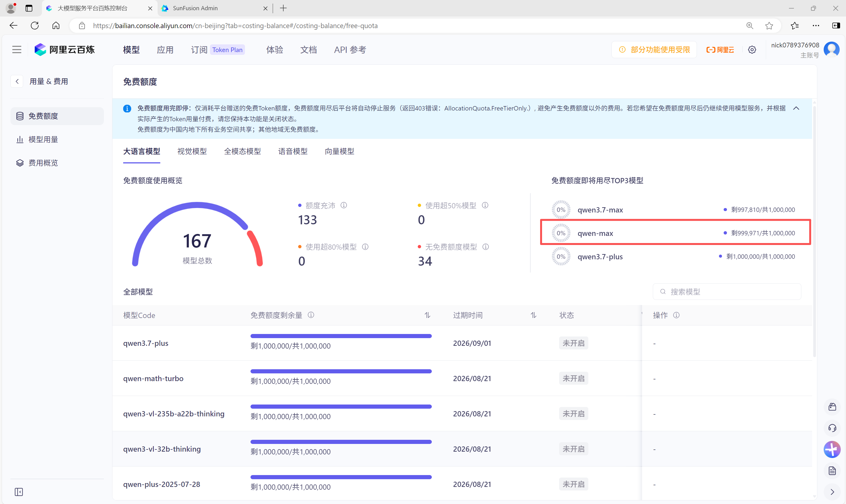Click the 搜索模型 search field
Viewport: 846px width, 504px height.
click(727, 291)
